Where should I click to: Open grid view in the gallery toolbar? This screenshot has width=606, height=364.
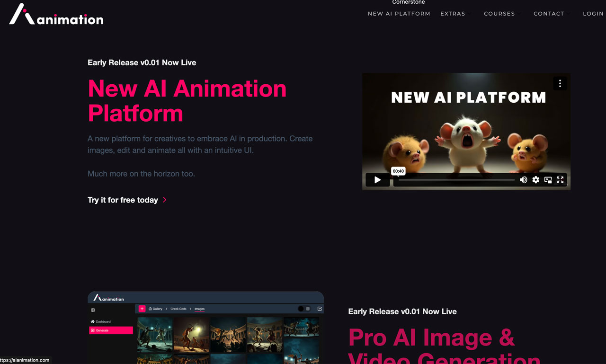(x=308, y=308)
